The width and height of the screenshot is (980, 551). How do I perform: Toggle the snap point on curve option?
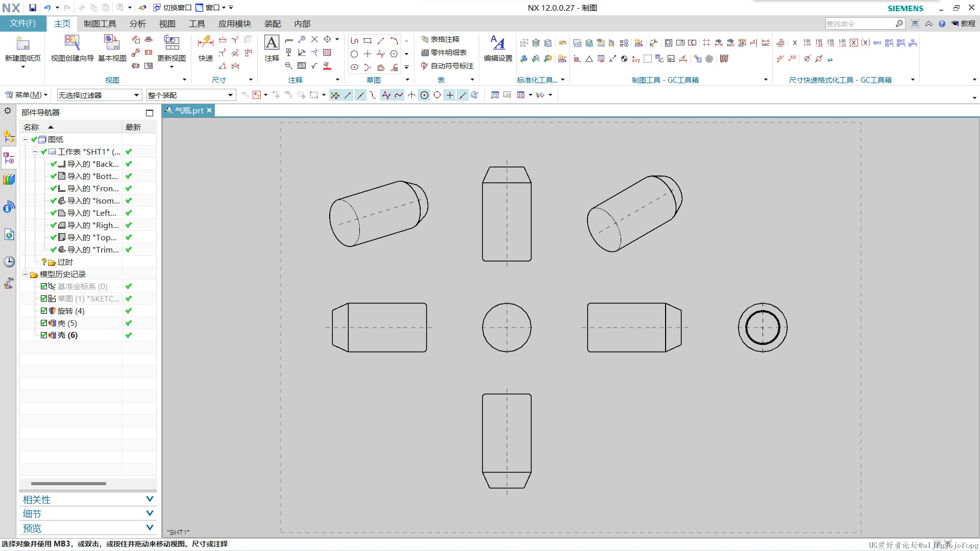tap(462, 95)
